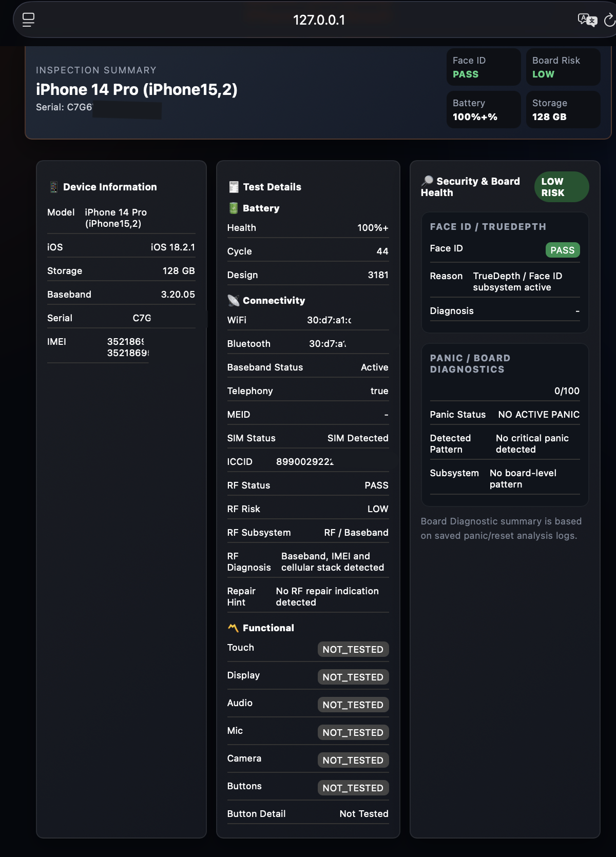Click the green battery icon
The width and height of the screenshot is (616, 857).
[x=234, y=208]
